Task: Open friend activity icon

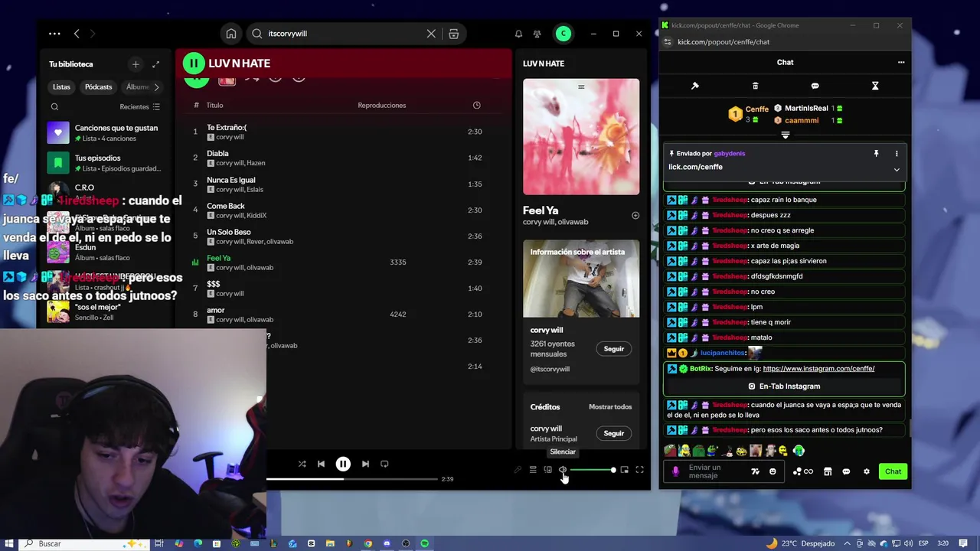Action: pyautogui.click(x=537, y=34)
